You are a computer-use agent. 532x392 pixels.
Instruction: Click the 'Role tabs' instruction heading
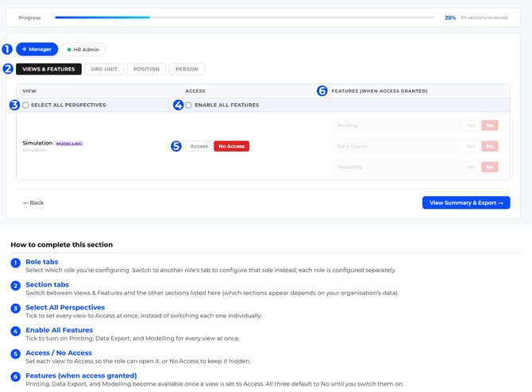(42, 262)
